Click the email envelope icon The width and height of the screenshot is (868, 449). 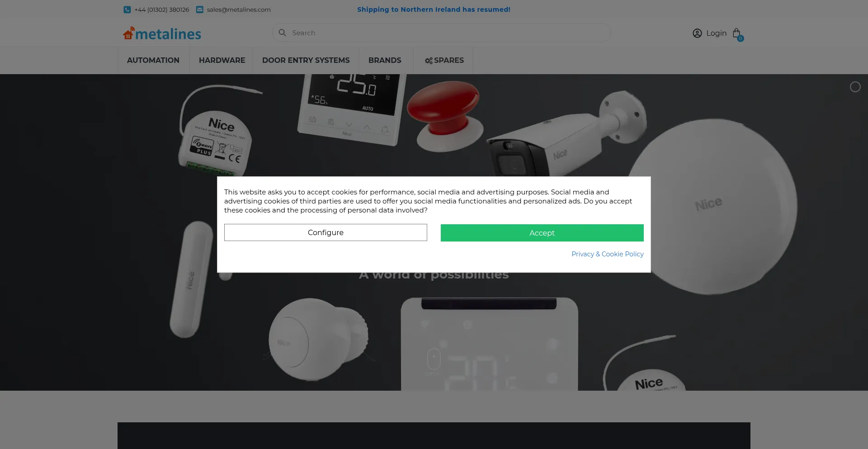point(199,9)
